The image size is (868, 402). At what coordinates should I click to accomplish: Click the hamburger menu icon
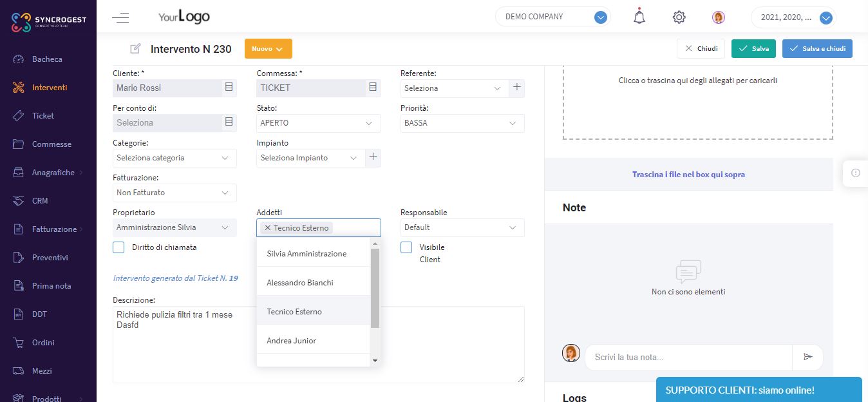tap(120, 17)
